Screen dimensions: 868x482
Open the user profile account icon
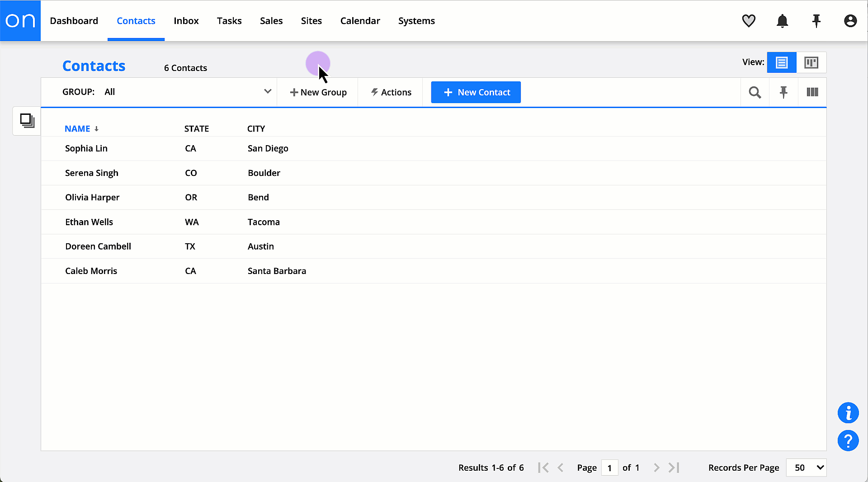coord(850,21)
